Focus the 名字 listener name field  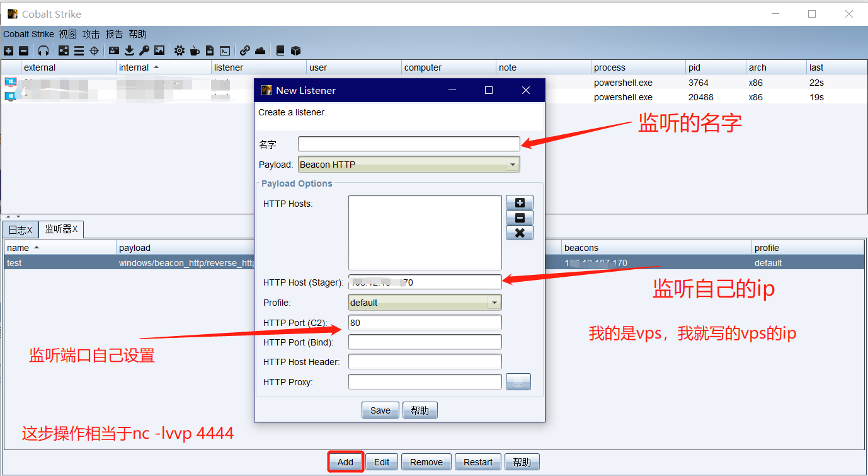point(409,144)
